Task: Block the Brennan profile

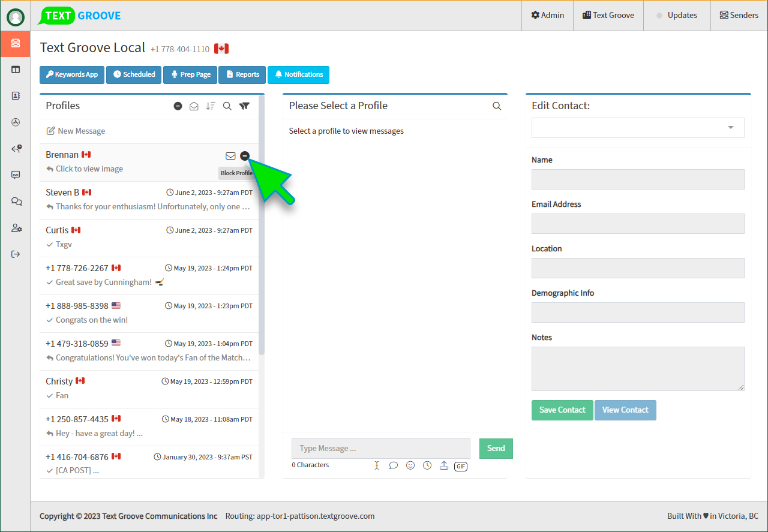Action: tap(244, 156)
